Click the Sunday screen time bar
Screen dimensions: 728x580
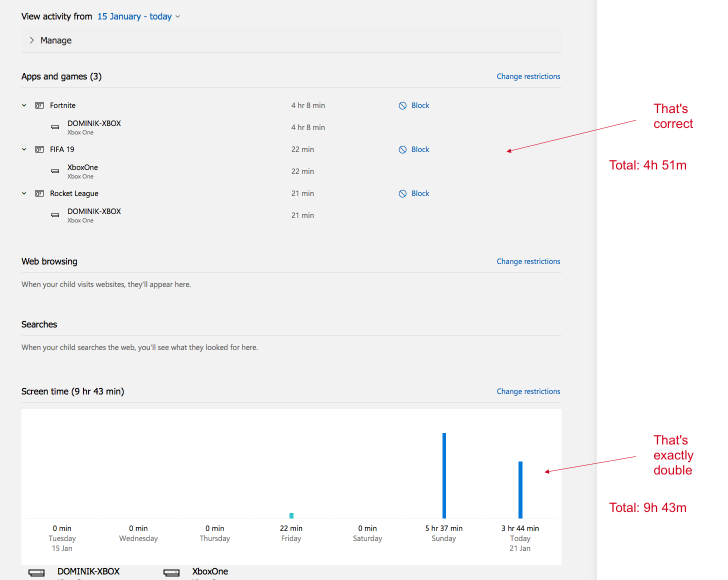pyautogui.click(x=444, y=475)
